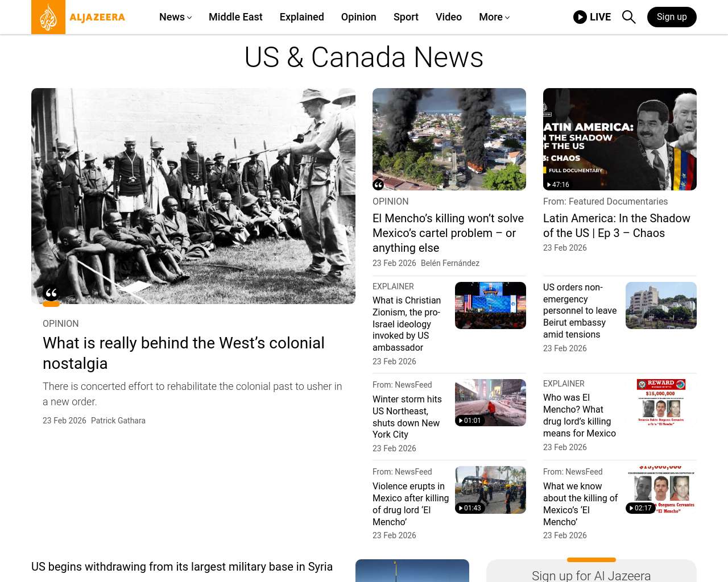The height and width of the screenshot is (582, 728).
Task: Open the Sport menu item
Action: click(406, 17)
